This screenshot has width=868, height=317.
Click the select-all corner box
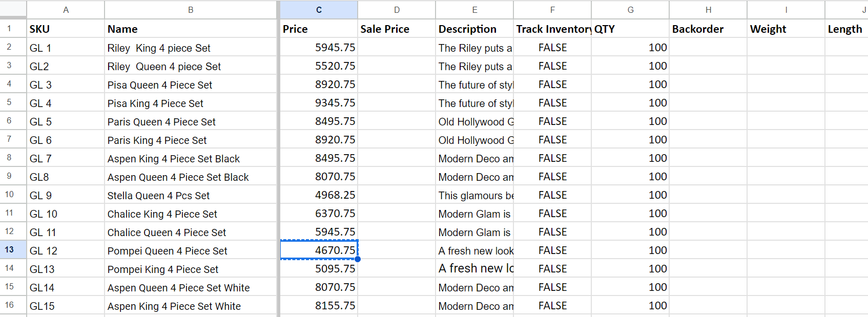tap(13, 10)
